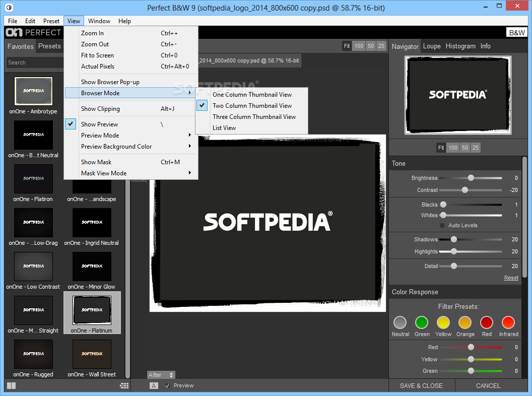Set Navigator zoom to 100
Screen dimensions: 532x396
coord(452,148)
